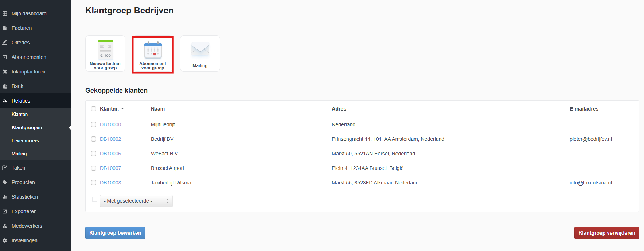Click the Naam column header
The image size is (644, 251).
(x=158, y=109)
